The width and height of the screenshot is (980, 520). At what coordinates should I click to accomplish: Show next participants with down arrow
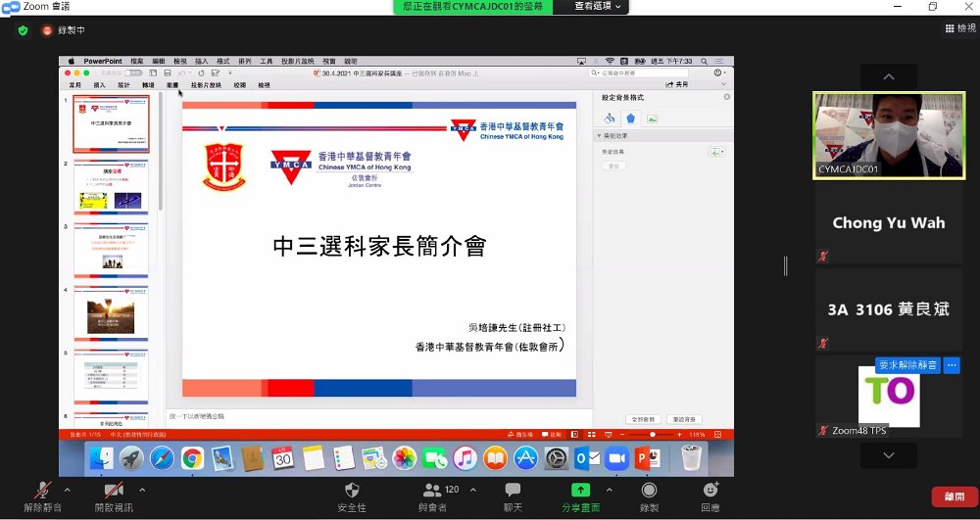coord(889,455)
